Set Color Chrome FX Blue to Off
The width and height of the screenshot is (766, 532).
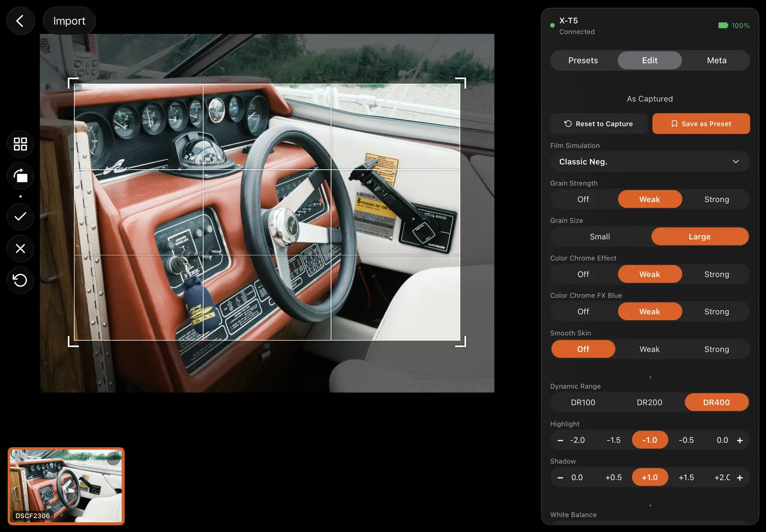[x=583, y=312]
